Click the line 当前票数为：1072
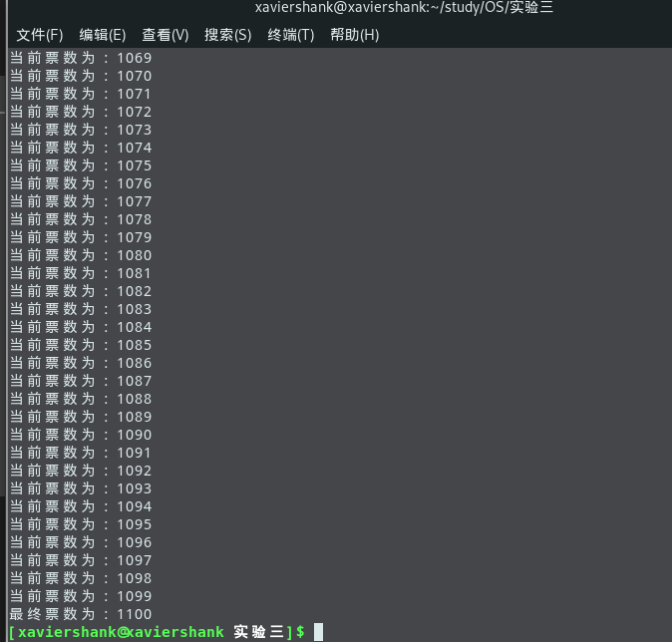Image resolution: width=672 pixels, height=642 pixels. [81, 112]
